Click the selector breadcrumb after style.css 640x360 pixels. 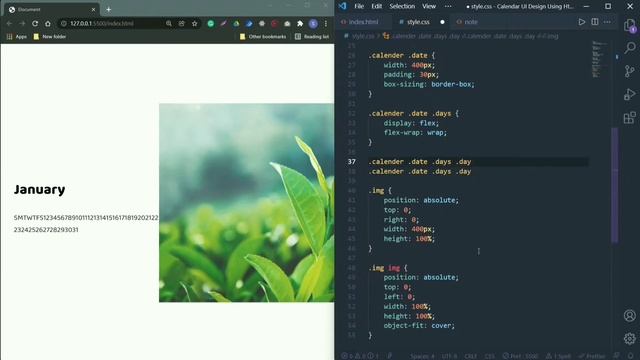pyautogui.click(x=470, y=36)
